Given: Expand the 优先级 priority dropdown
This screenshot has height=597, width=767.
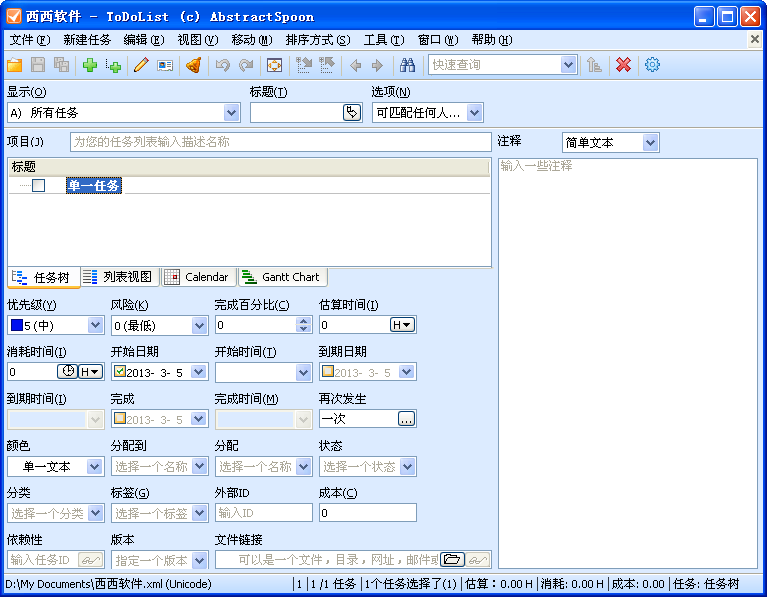Looking at the screenshot, I should 96,325.
